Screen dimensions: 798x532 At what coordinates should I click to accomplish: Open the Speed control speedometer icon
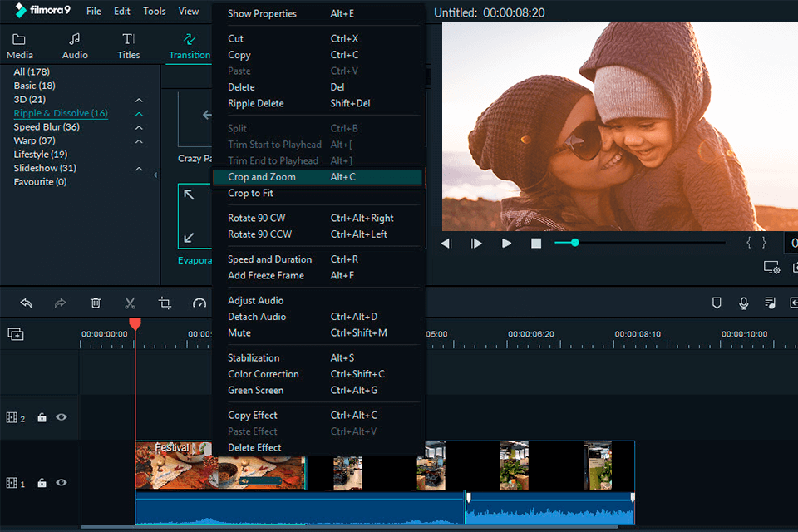(199, 303)
